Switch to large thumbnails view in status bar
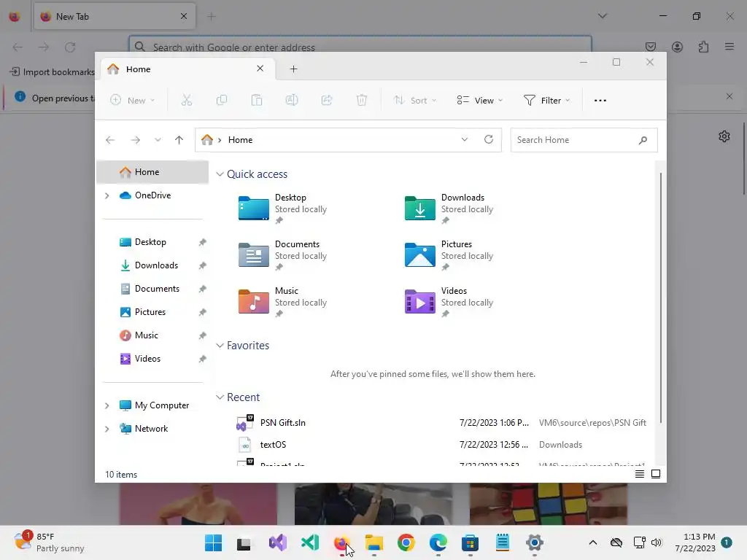 [x=656, y=474]
